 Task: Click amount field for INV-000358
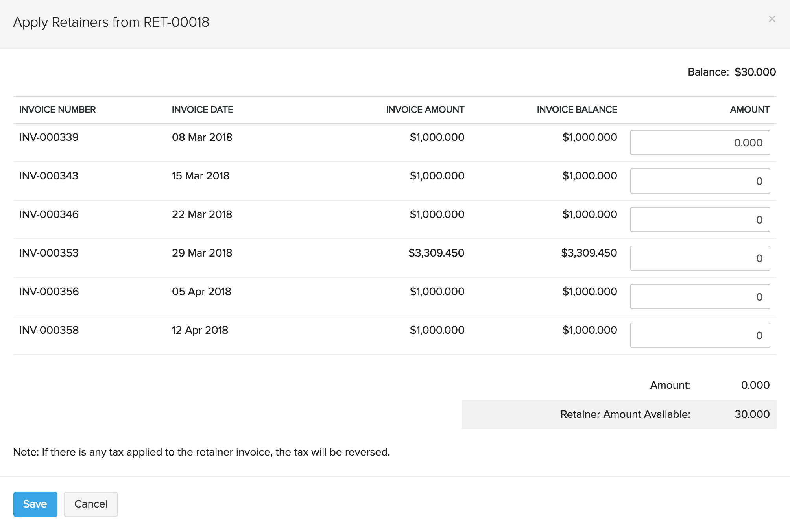coord(700,335)
